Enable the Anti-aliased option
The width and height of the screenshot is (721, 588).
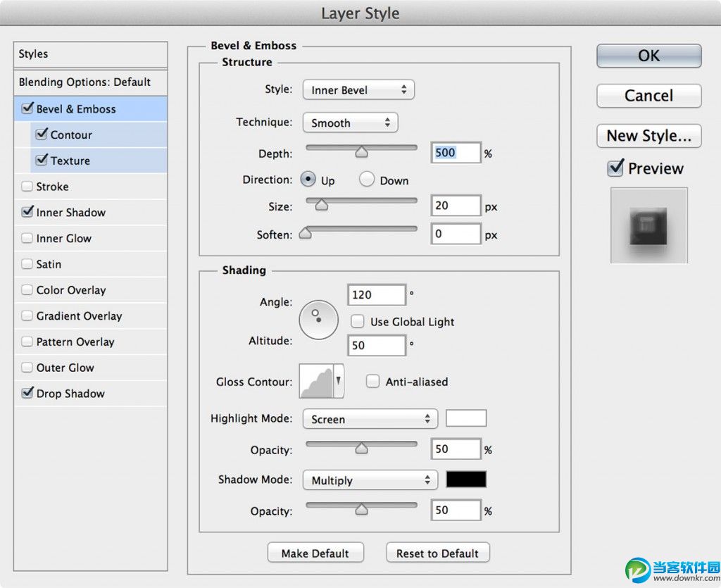372,381
